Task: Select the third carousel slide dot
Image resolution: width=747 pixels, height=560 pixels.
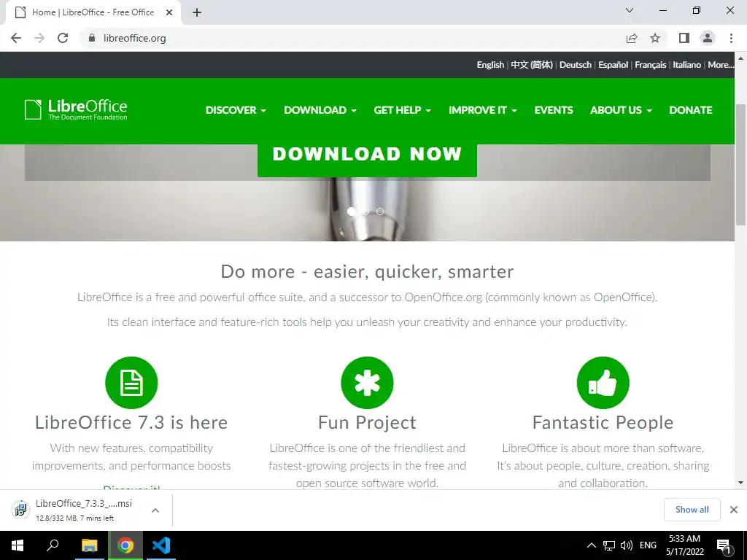Action: click(x=379, y=211)
